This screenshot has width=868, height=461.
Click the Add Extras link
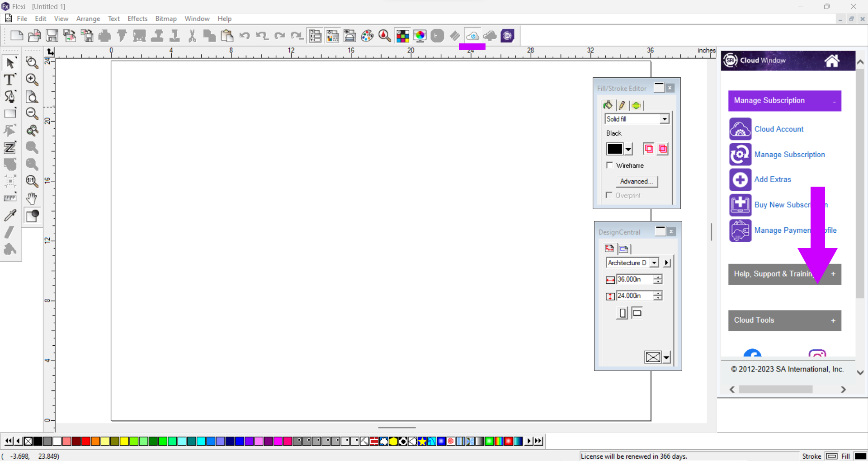773,179
